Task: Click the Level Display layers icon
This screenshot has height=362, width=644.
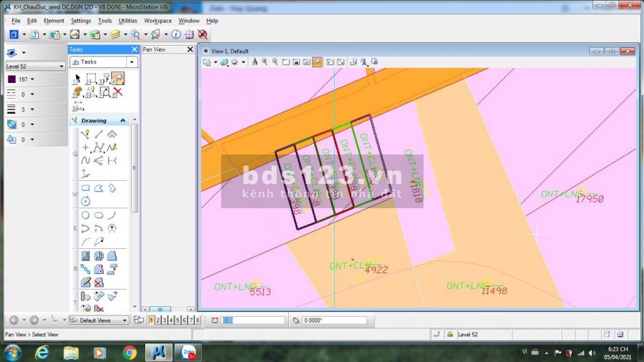Action: click(x=115, y=34)
